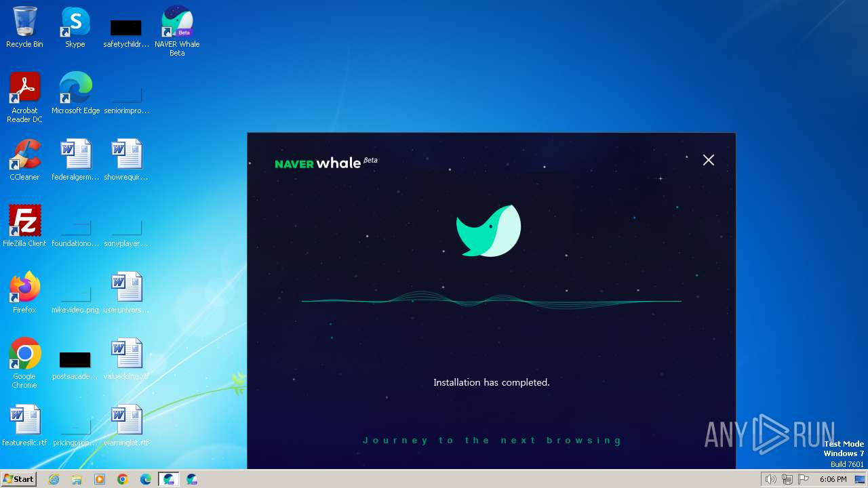The width and height of the screenshot is (868, 488).
Task: Launch Internet Explorer from the taskbar
Action: [54, 479]
